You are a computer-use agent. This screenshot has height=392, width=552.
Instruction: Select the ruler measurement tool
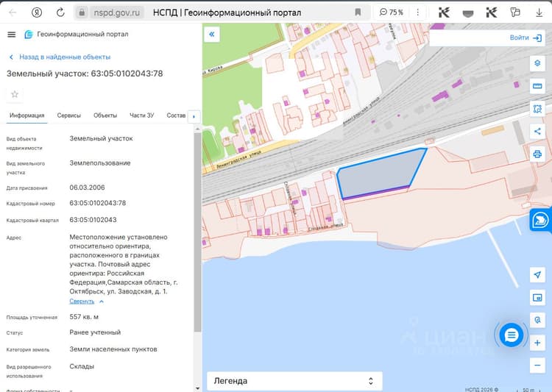point(537,86)
